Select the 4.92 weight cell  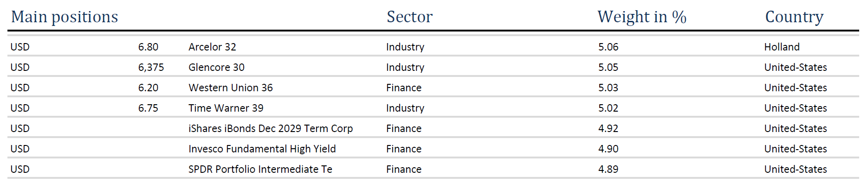608,128
